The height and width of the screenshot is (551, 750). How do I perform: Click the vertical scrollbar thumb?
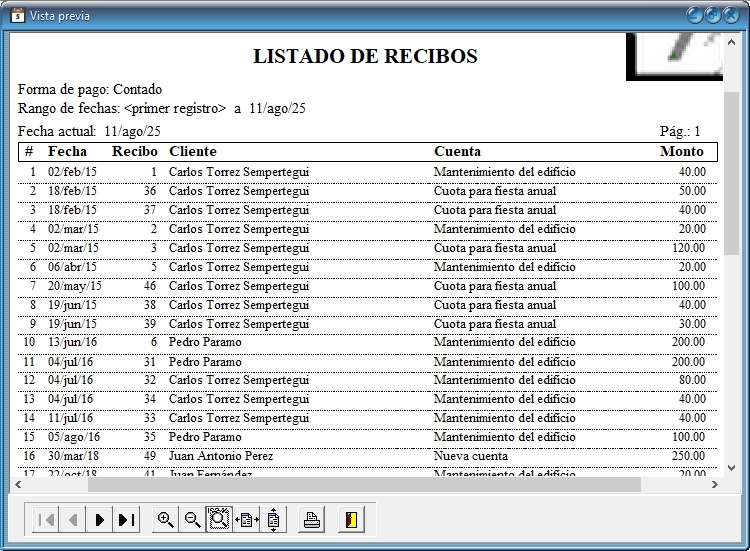tap(731, 174)
